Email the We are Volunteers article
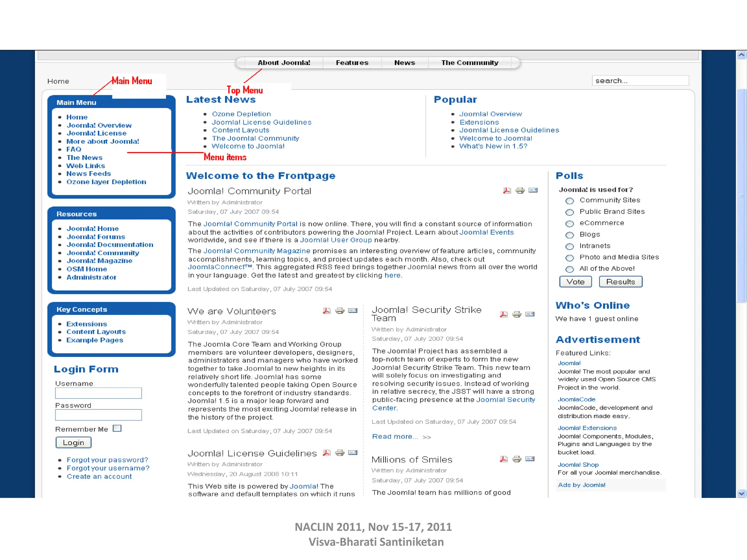The width and height of the screenshot is (747, 560). (x=353, y=311)
